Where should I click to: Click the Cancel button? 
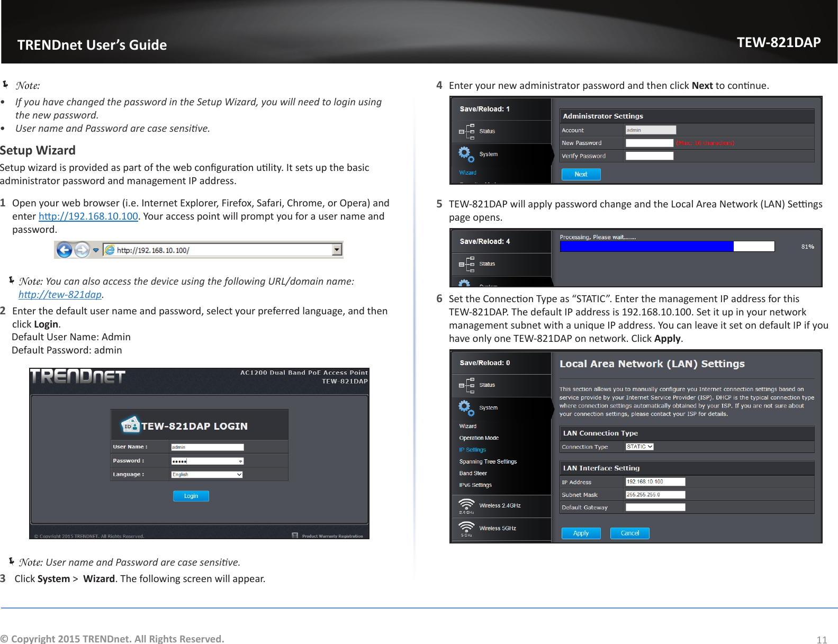tap(630, 533)
